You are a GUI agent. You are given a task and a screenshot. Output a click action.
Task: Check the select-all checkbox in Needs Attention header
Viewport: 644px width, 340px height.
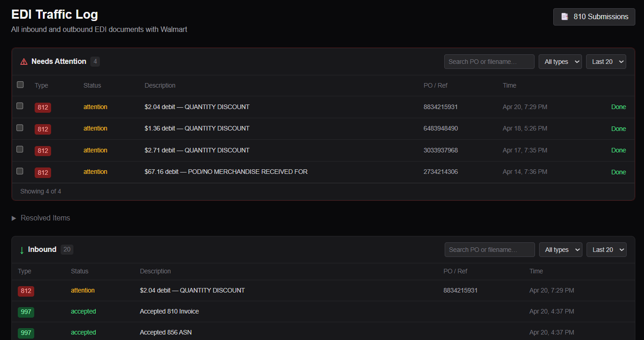click(x=20, y=84)
